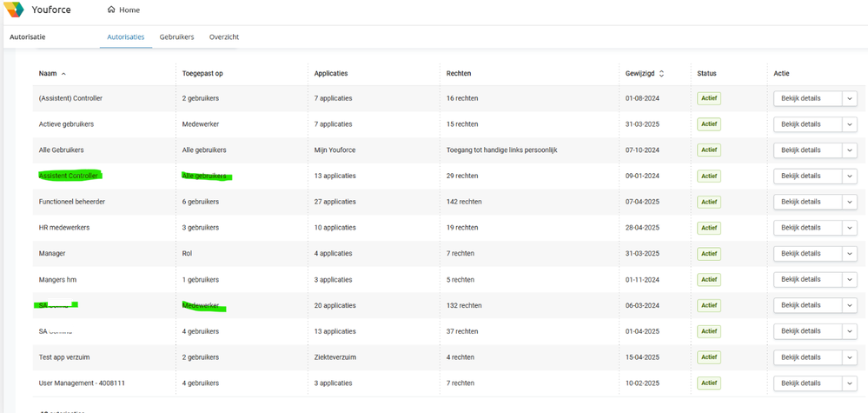Image resolution: width=868 pixels, height=413 pixels.
Task: Click Toegang tot handige links persoonlijk
Action: point(501,150)
